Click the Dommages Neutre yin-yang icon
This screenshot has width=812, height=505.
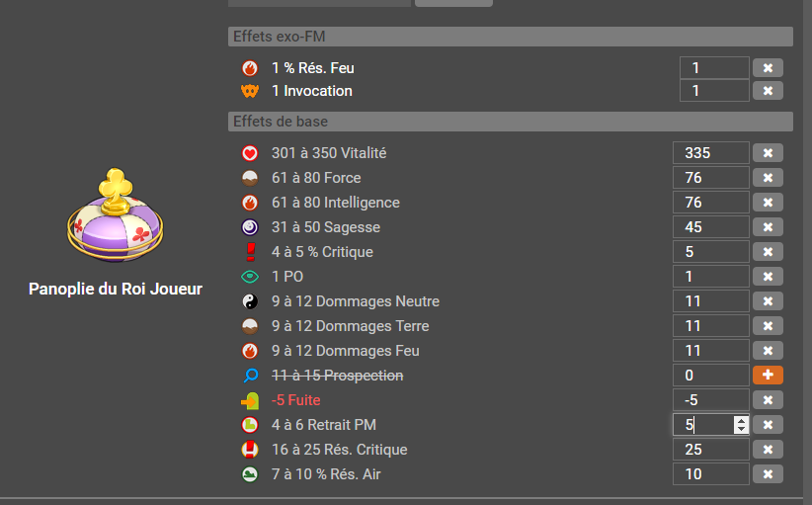pos(250,301)
